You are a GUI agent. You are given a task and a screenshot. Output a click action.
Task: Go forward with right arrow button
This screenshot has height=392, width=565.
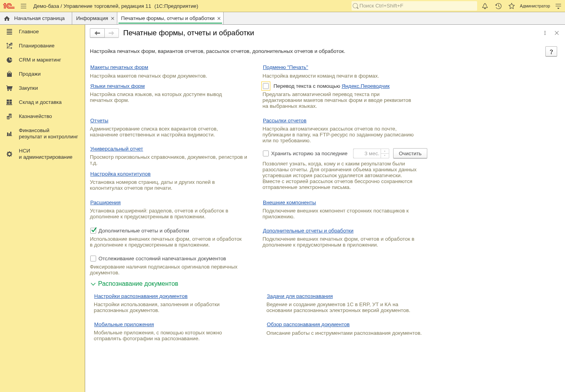[x=111, y=33]
